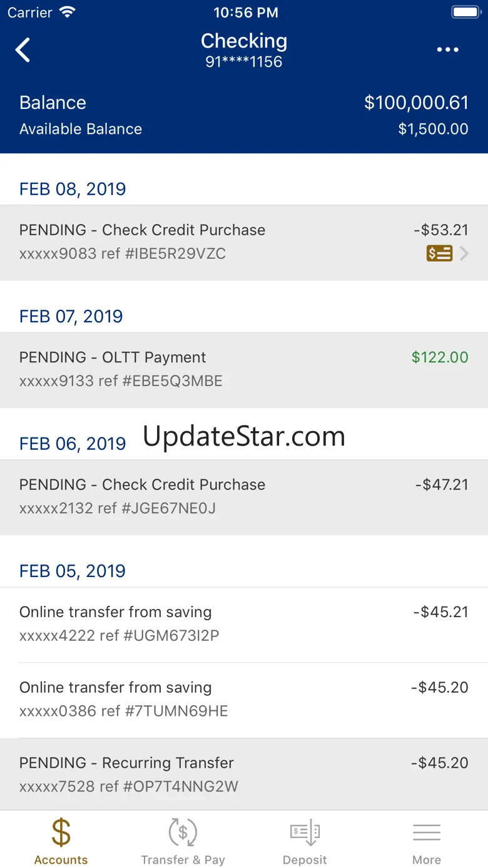Viewport: 488px width, 868px height.
Task: Tap the dollar sign Accounts icon
Action: pyautogui.click(x=61, y=833)
